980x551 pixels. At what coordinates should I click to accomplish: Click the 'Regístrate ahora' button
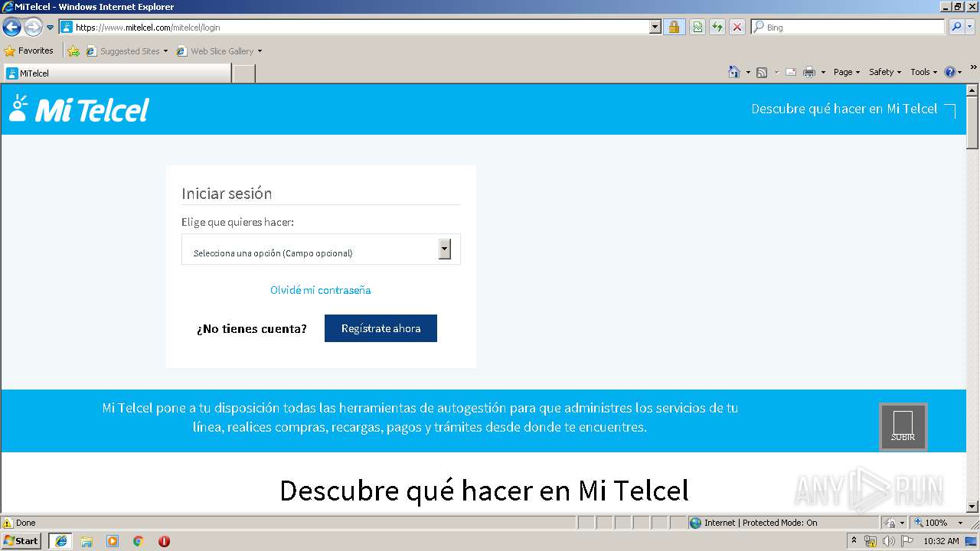(x=381, y=328)
